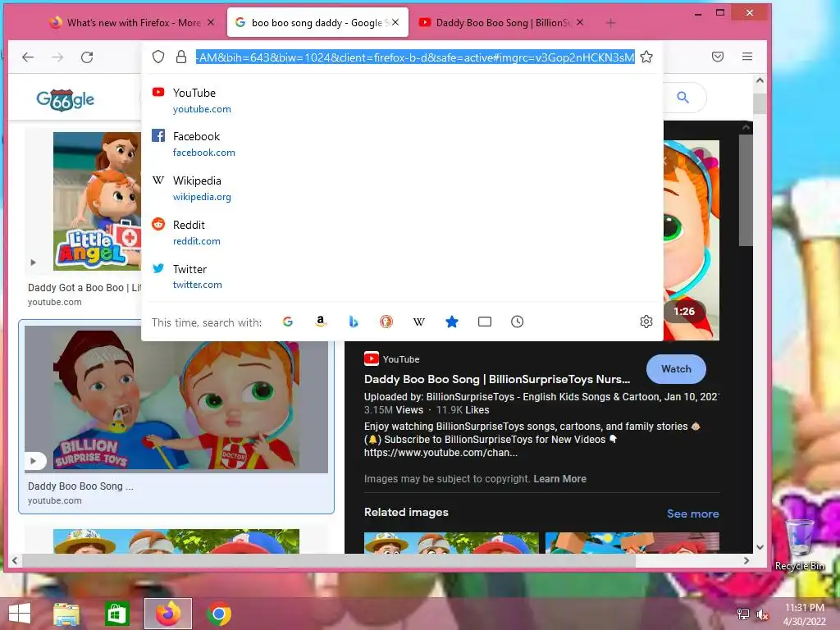Open the Recycle Bin desktop icon
The height and width of the screenshot is (630, 840).
click(x=800, y=545)
